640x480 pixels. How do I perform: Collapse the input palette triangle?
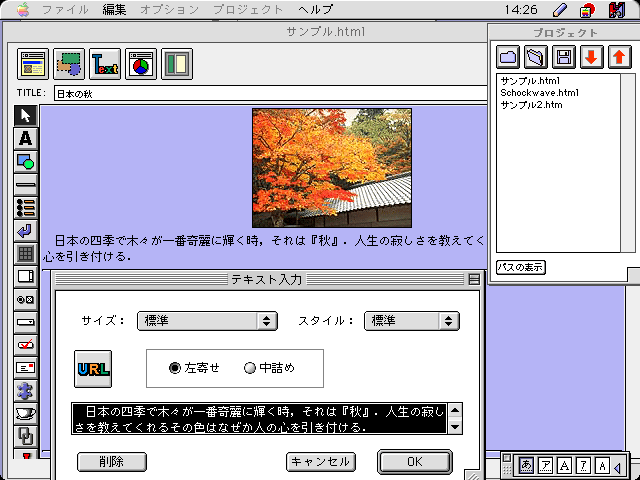click(x=618, y=466)
